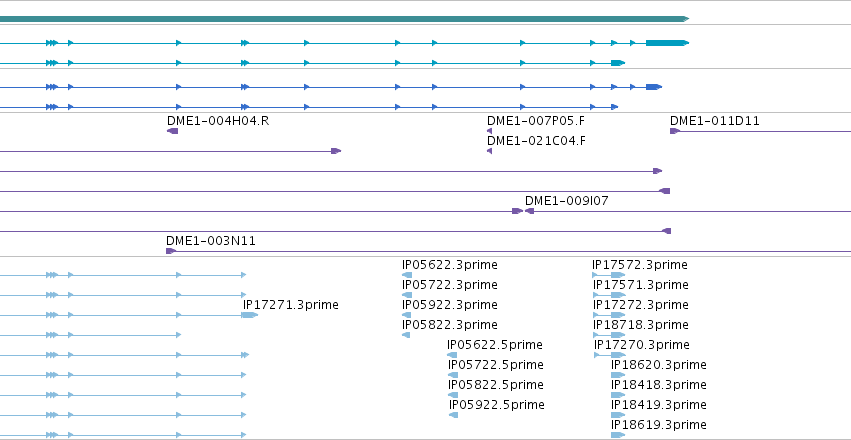Viewport: 851px width, 440px height.
Task: Select the DME1-011D11 feature start block
Action: click(675, 131)
